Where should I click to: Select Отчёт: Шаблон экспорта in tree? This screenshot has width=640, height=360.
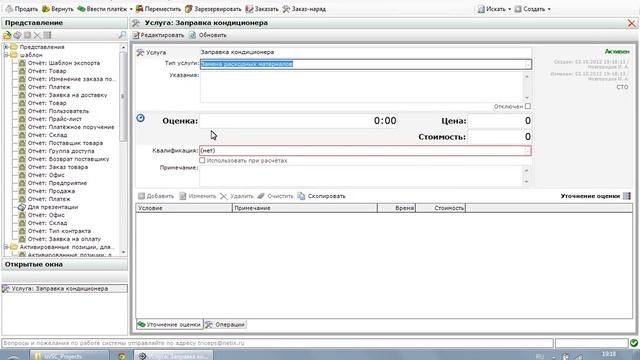pyautogui.click(x=64, y=63)
